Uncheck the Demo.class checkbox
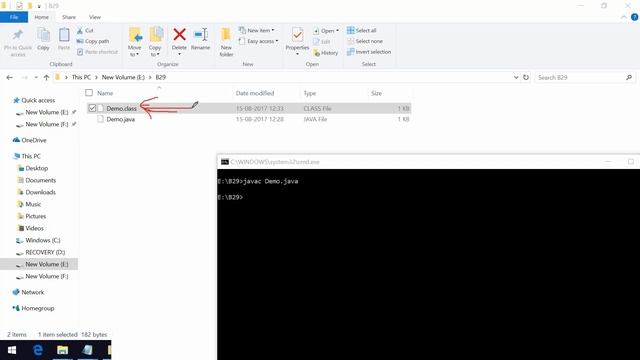The height and width of the screenshot is (360, 640). pos(92,108)
